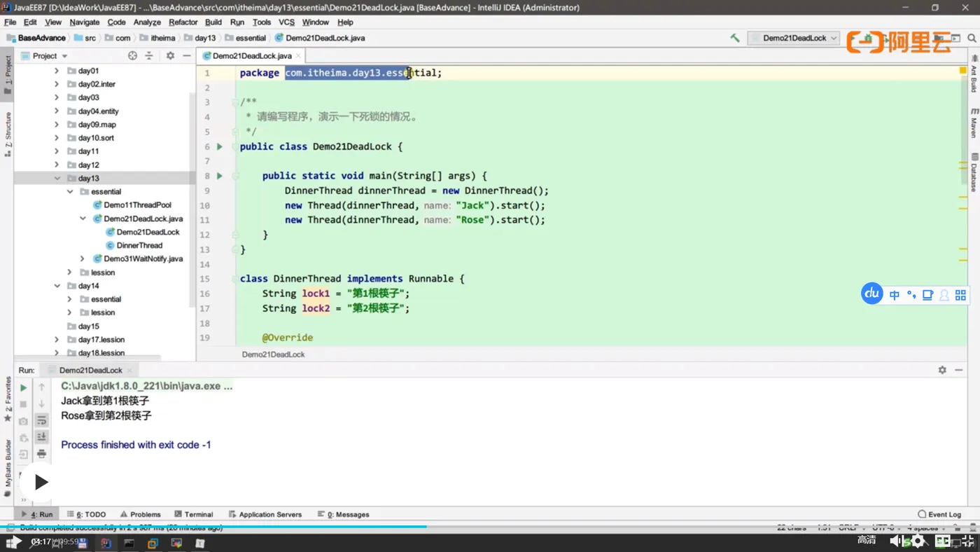Click the Build project hammer icon

734,38
